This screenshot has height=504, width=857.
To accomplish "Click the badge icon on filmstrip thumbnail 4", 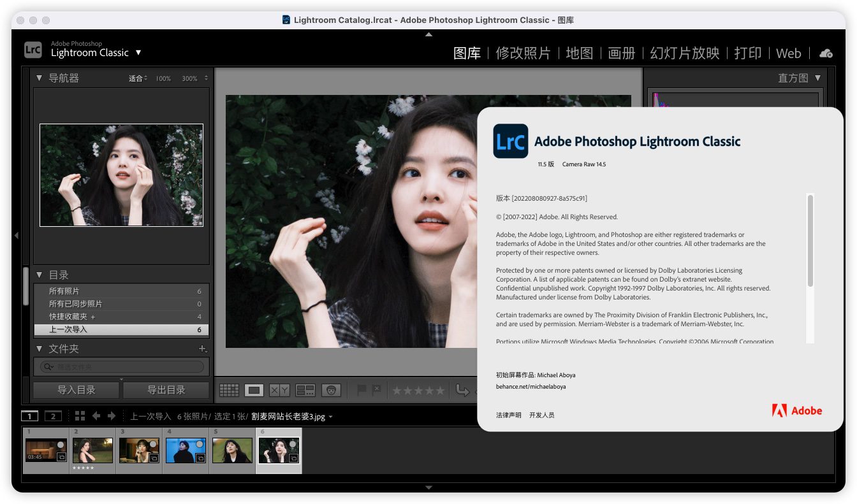I will [200, 457].
